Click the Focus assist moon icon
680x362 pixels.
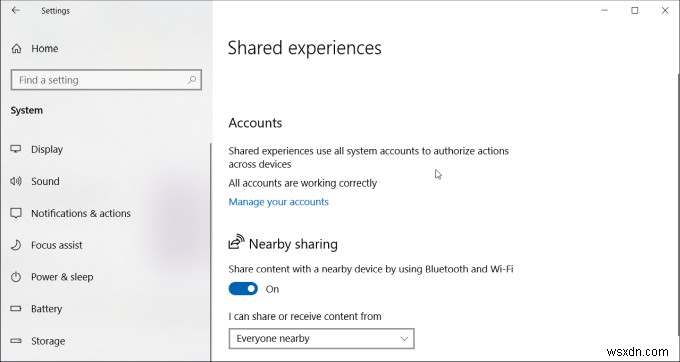click(16, 245)
